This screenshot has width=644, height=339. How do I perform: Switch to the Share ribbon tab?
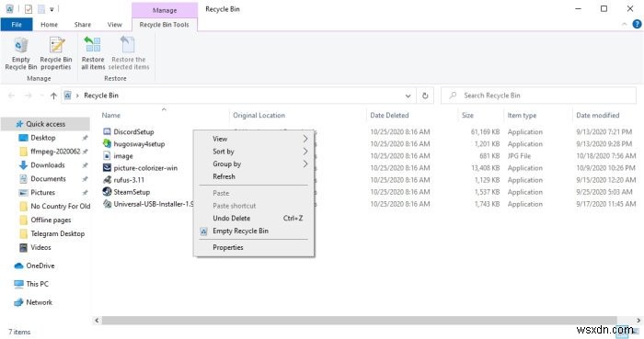(x=83, y=25)
